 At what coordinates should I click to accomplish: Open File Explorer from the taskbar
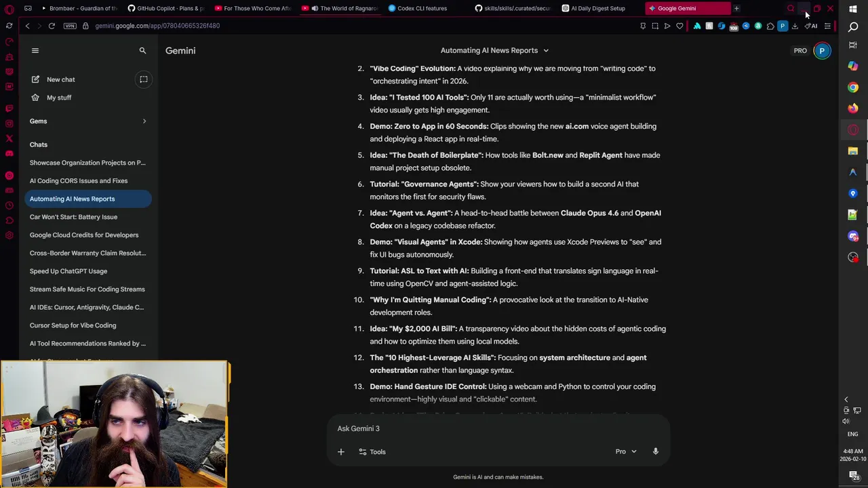pyautogui.click(x=853, y=150)
